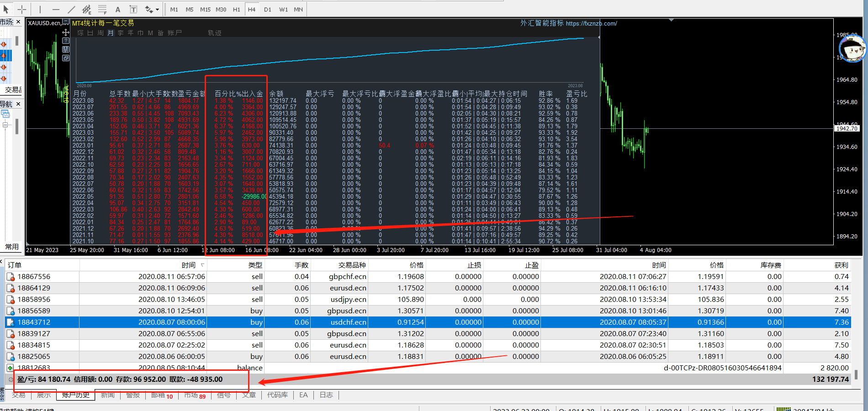Open the 展示 terminal tab
Image resolution: width=868 pixels, height=411 pixels.
tap(44, 395)
